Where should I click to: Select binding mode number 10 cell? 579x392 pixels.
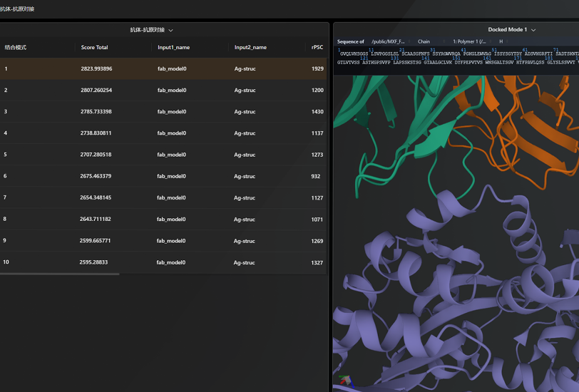coord(6,262)
